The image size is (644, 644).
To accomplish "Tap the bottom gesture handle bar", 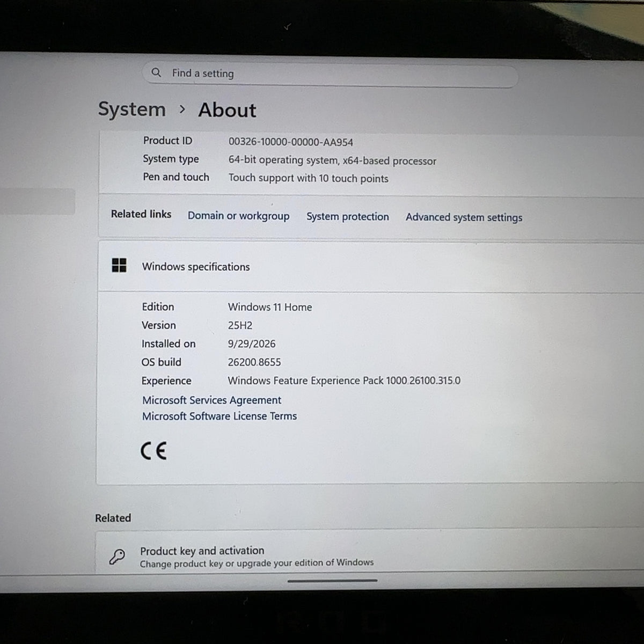I will click(x=332, y=580).
